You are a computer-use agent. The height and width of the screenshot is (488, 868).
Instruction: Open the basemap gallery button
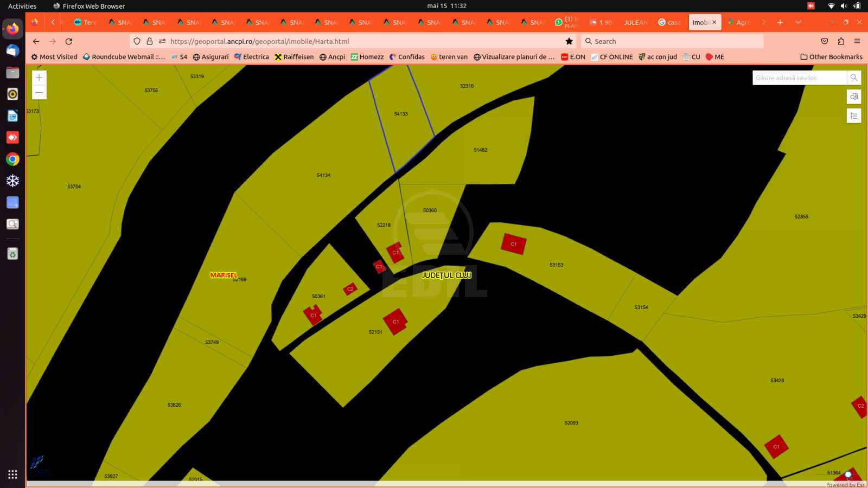853,97
